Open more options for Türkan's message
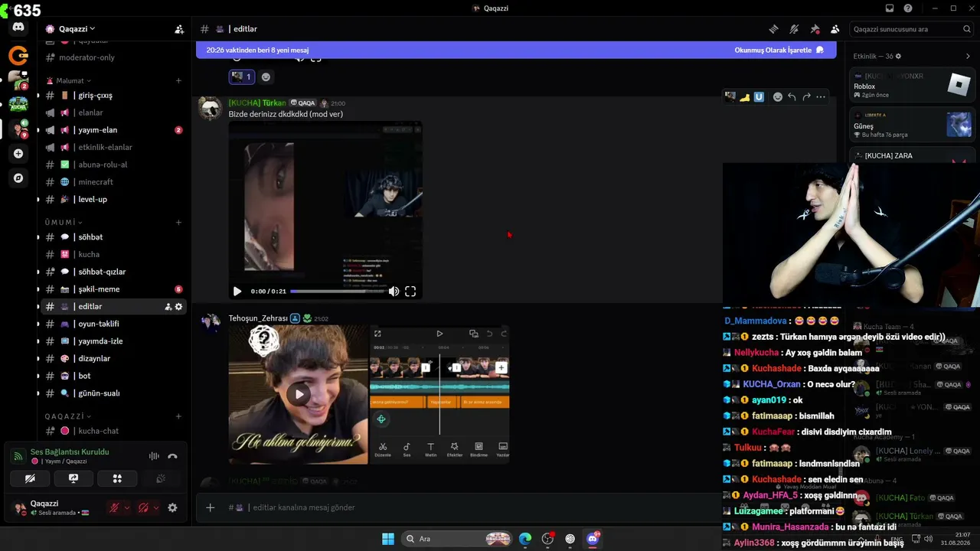This screenshot has width=980, height=551. point(821,97)
